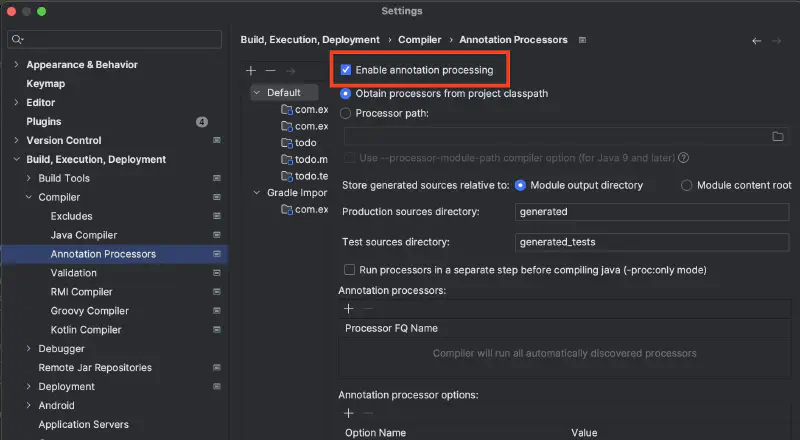Select Obtain processors from project classpath
Viewport: 800px width, 440px height.
point(345,93)
